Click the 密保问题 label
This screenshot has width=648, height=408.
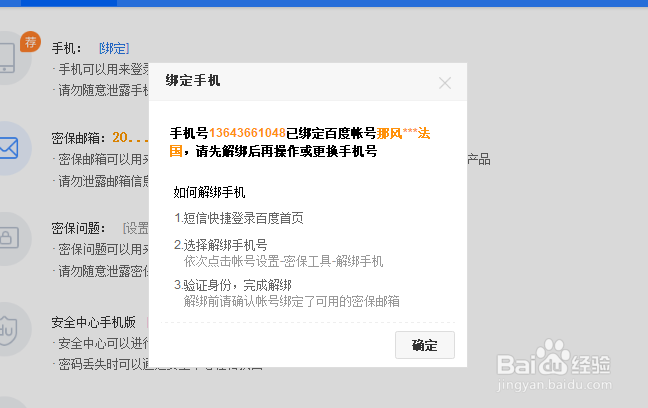[78, 228]
